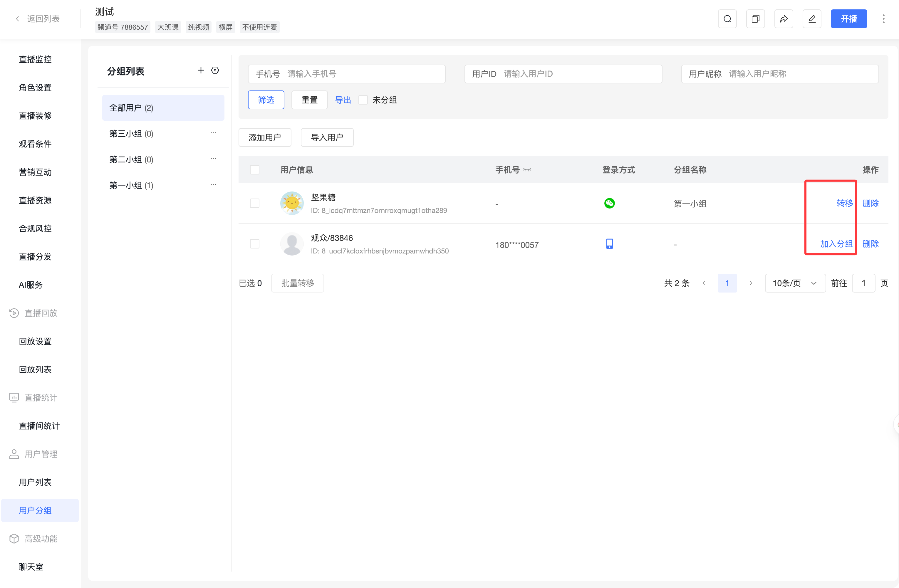Open the 10条/页 page size dropdown
This screenshot has height=588, width=899.
click(x=795, y=283)
